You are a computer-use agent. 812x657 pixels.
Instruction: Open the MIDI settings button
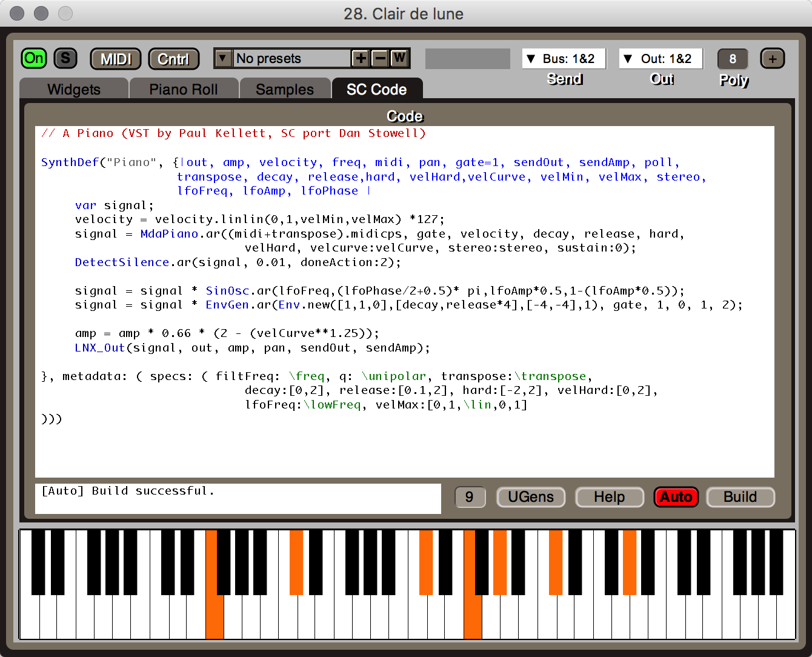tap(115, 59)
